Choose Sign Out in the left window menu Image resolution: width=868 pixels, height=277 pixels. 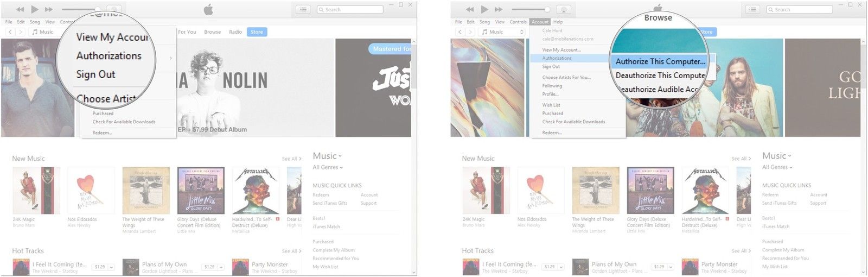(96, 74)
